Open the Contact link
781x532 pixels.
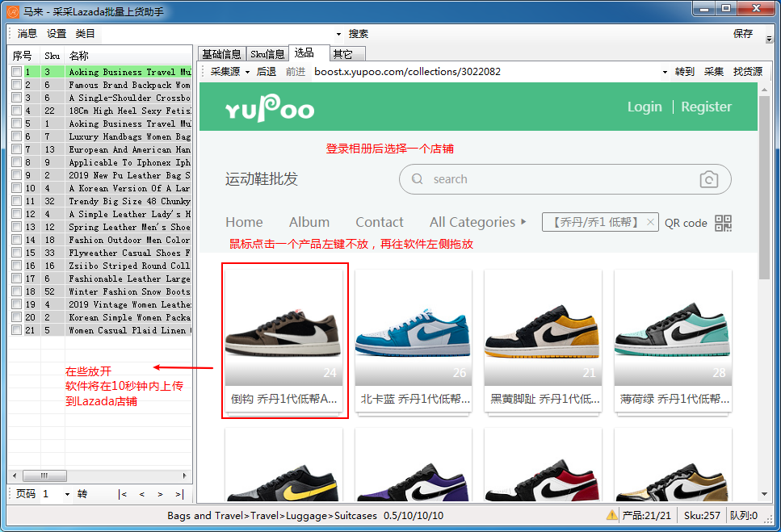380,222
